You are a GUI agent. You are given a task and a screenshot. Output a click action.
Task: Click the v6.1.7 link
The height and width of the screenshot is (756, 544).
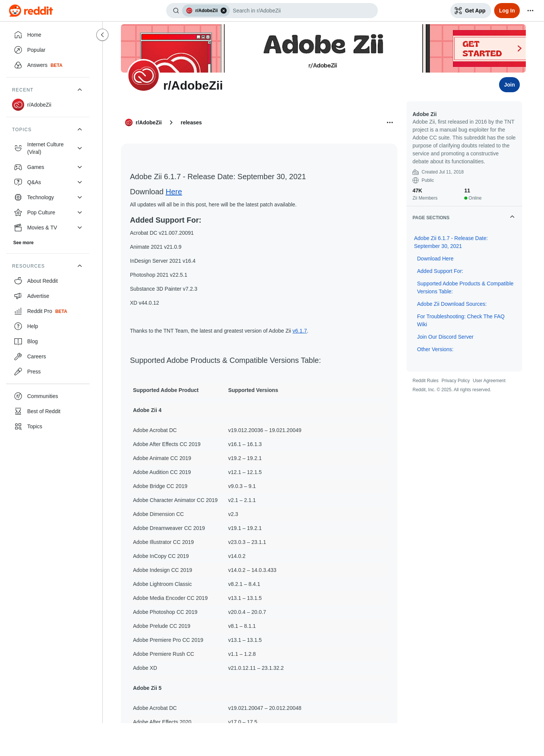(x=300, y=331)
